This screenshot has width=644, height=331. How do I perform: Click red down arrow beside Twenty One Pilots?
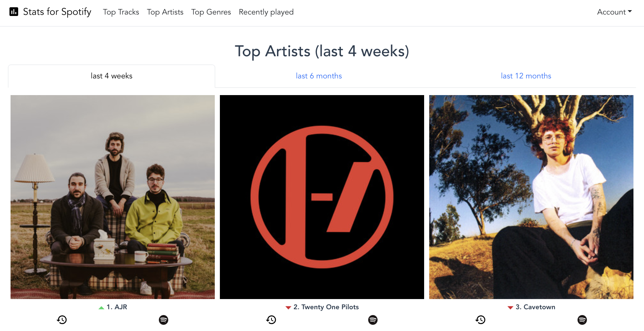coord(288,307)
